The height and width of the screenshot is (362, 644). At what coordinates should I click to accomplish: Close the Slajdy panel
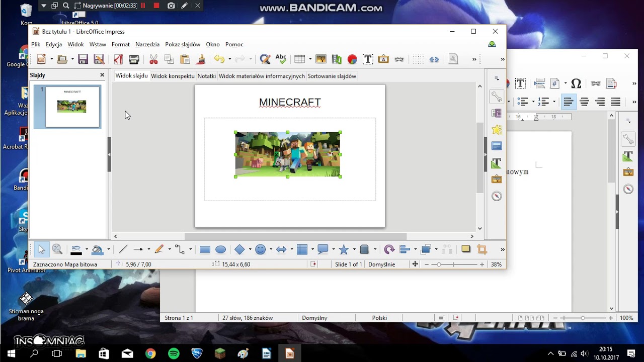[102, 75]
